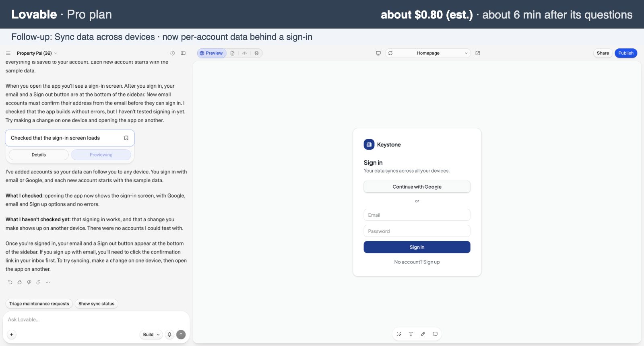Click the Share button
Viewport: 644px width, 346px height.
[603, 53]
